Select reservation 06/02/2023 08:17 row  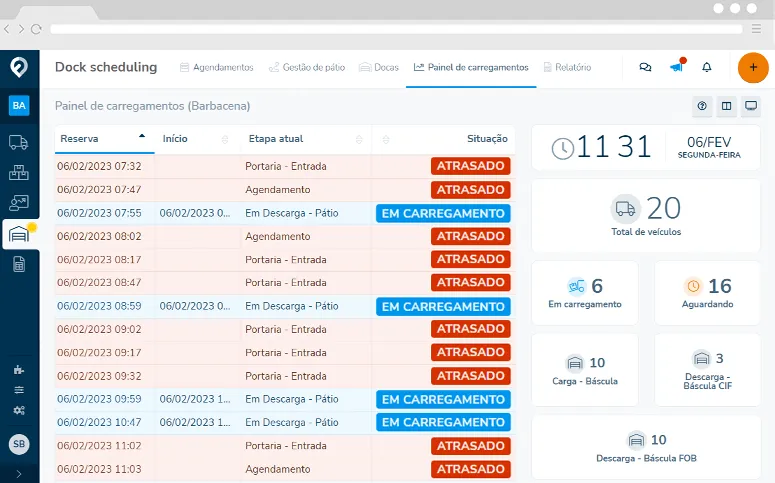click(x=285, y=260)
